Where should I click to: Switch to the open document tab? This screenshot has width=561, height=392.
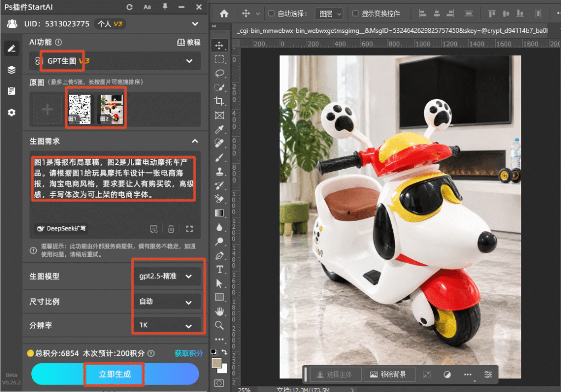(392, 31)
